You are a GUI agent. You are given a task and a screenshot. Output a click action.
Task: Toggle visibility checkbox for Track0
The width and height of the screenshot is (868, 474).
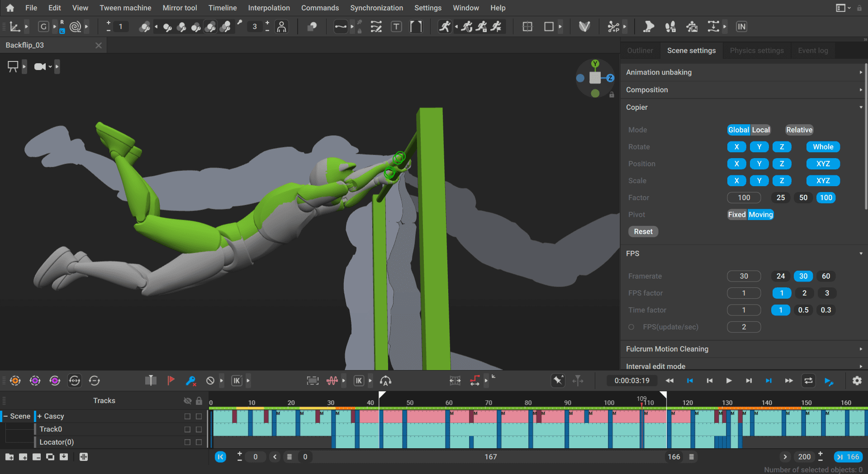click(x=187, y=429)
